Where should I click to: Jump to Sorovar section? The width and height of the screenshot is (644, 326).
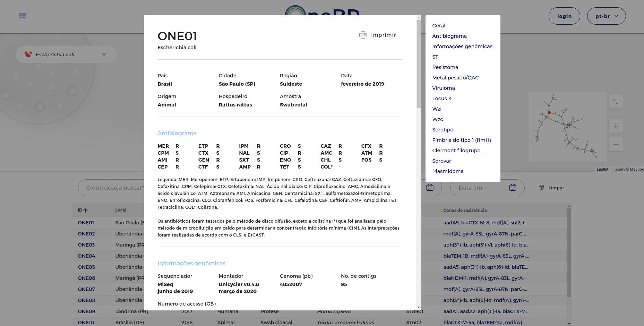[441, 161]
